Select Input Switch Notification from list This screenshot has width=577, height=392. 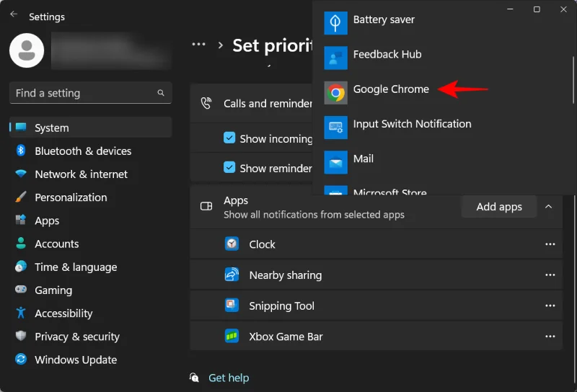[444, 128]
